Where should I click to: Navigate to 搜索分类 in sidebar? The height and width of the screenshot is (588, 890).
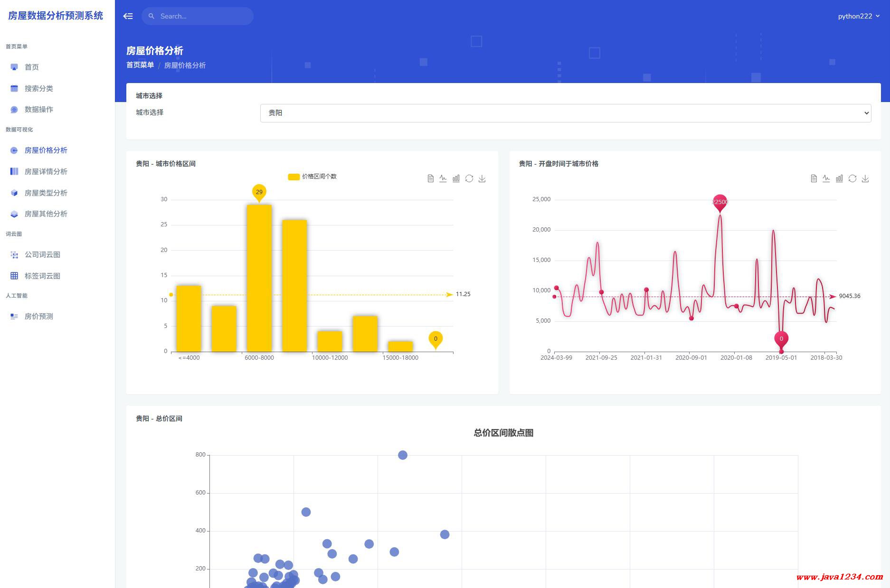pos(38,88)
